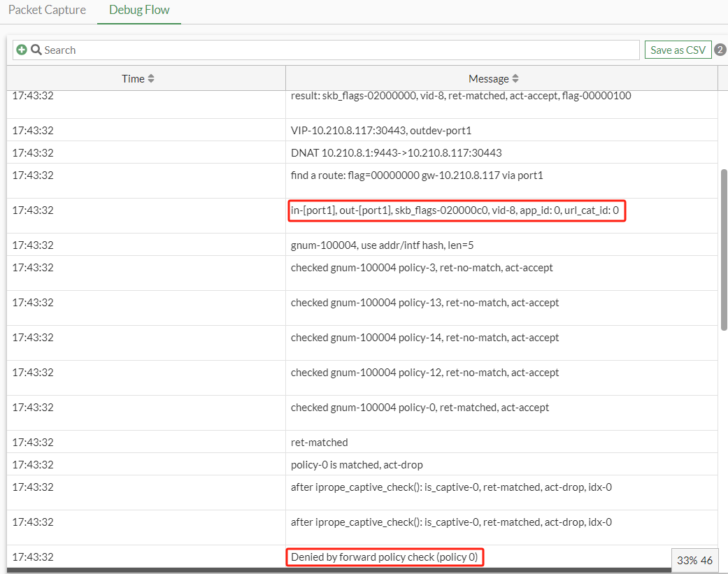Click the 'find a route' log entry
The image size is (728, 574).
(417, 175)
